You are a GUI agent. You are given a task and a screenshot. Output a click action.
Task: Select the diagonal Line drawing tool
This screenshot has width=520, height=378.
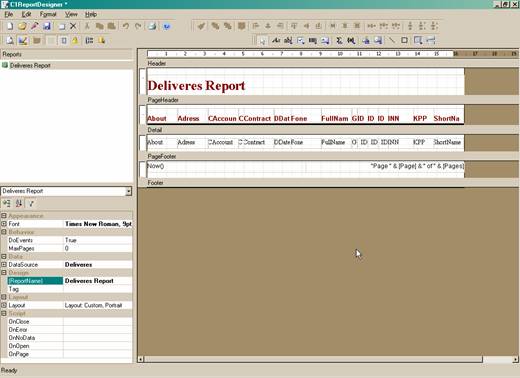coord(392,41)
